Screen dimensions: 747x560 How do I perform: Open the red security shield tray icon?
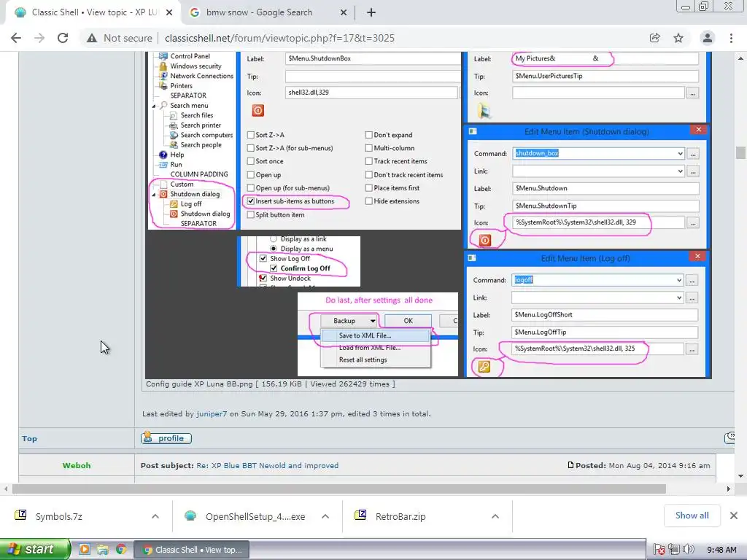click(x=659, y=550)
